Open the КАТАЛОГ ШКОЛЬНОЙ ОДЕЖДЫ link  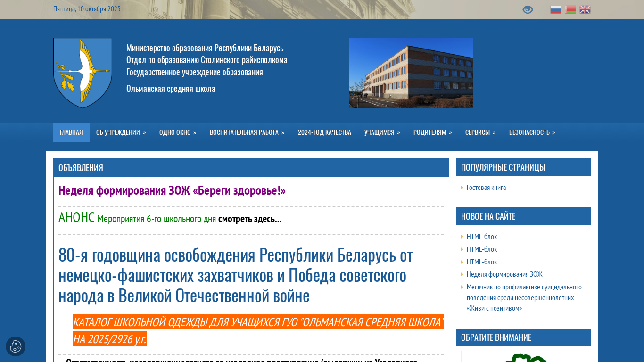(x=258, y=330)
